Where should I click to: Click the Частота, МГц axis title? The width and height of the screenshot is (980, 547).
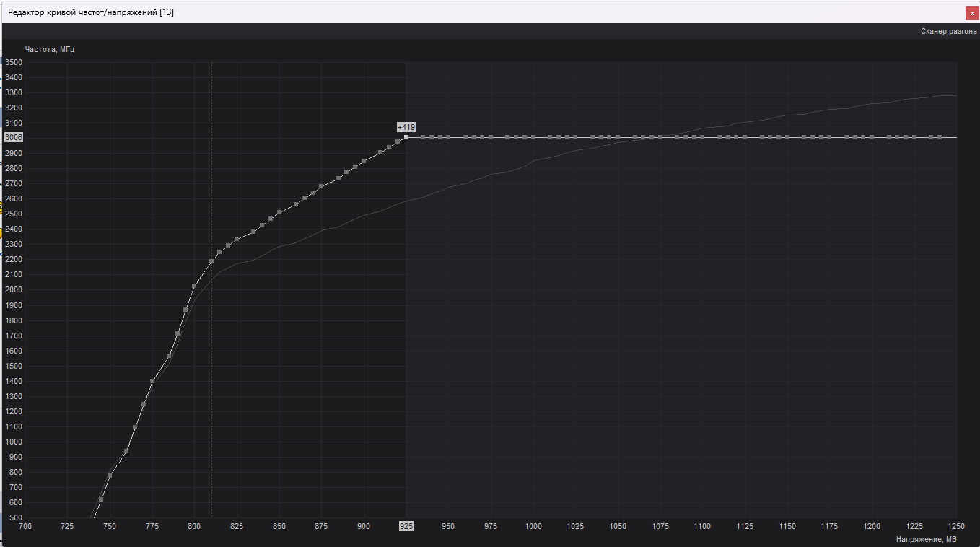pos(51,49)
